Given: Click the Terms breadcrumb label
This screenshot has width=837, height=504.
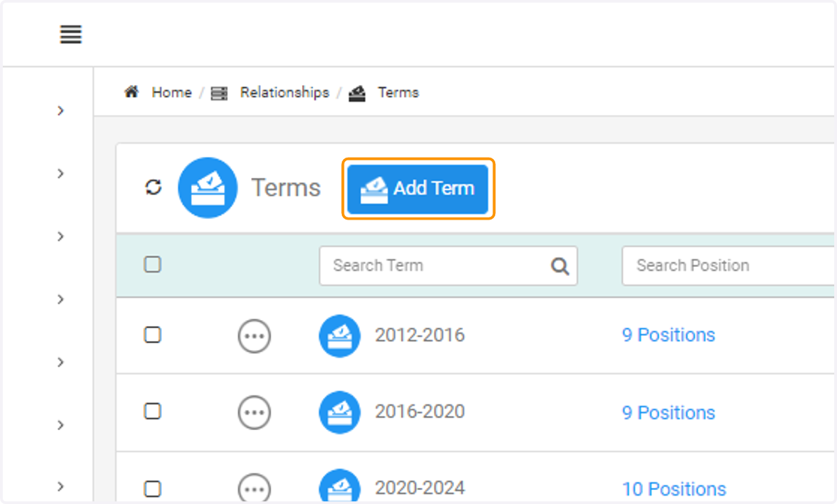Looking at the screenshot, I should (x=398, y=92).
